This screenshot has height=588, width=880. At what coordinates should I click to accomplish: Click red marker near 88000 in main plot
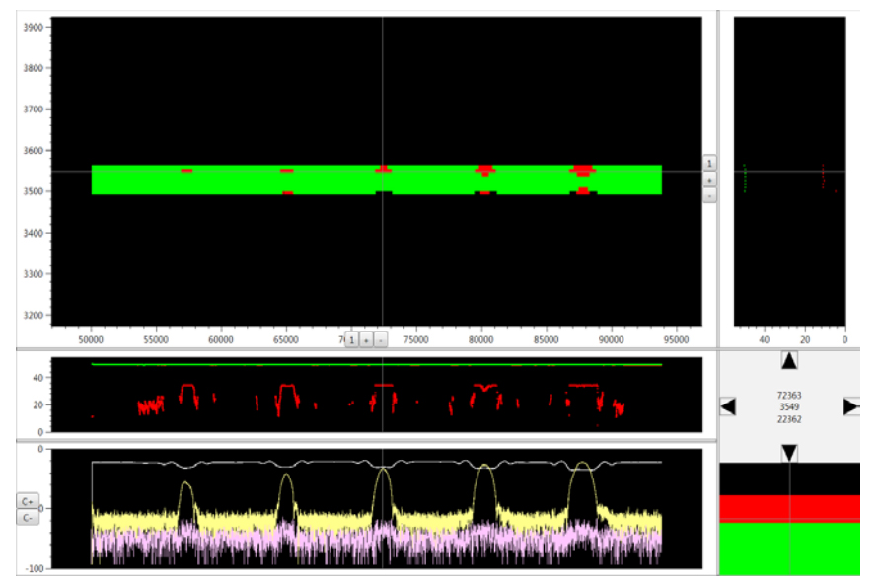[x=583, y=171]
